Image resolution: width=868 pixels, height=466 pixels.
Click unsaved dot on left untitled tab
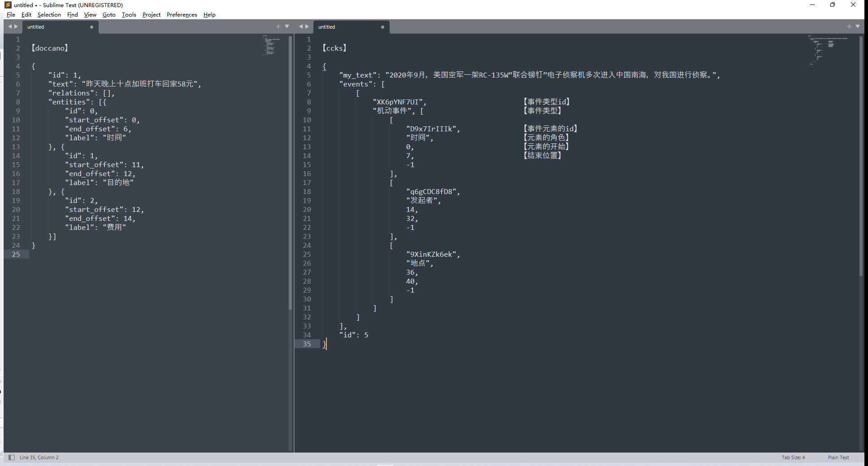(x=91, y=27)
